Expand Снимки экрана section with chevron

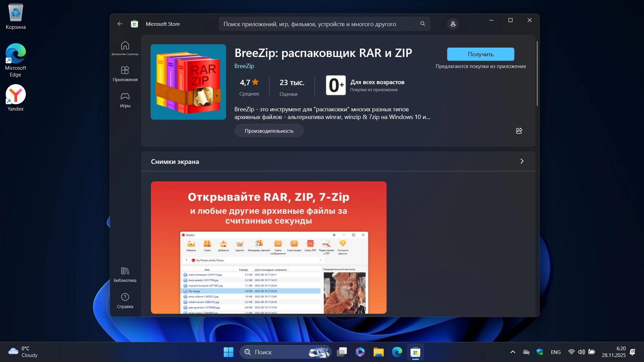(x=522, y=161)
